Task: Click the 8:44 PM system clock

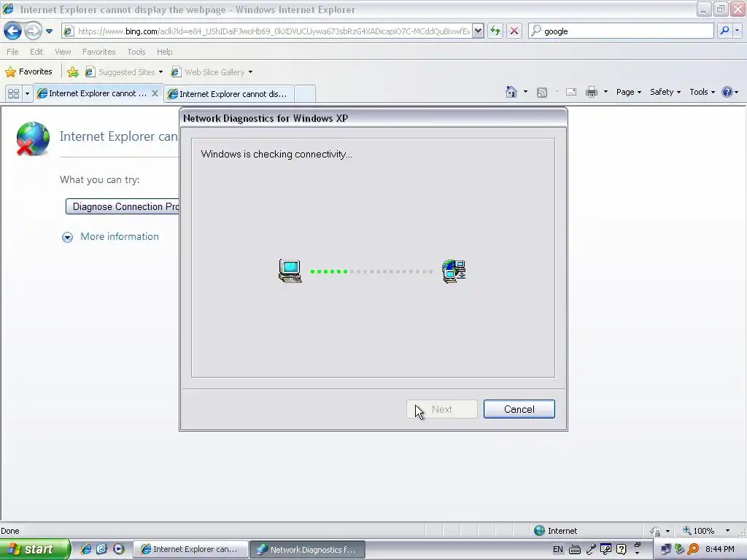Action: coord(719,550)
